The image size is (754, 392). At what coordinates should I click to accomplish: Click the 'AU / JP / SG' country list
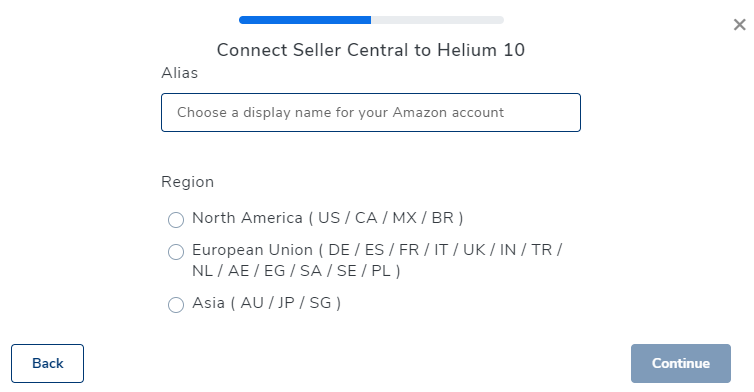coord(286,303)
